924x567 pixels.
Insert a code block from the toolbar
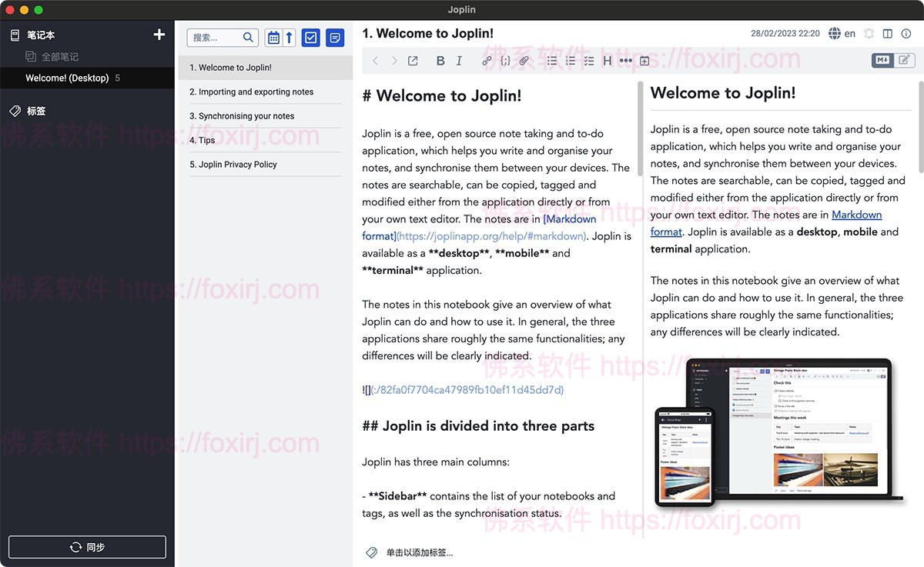point(505,60)
